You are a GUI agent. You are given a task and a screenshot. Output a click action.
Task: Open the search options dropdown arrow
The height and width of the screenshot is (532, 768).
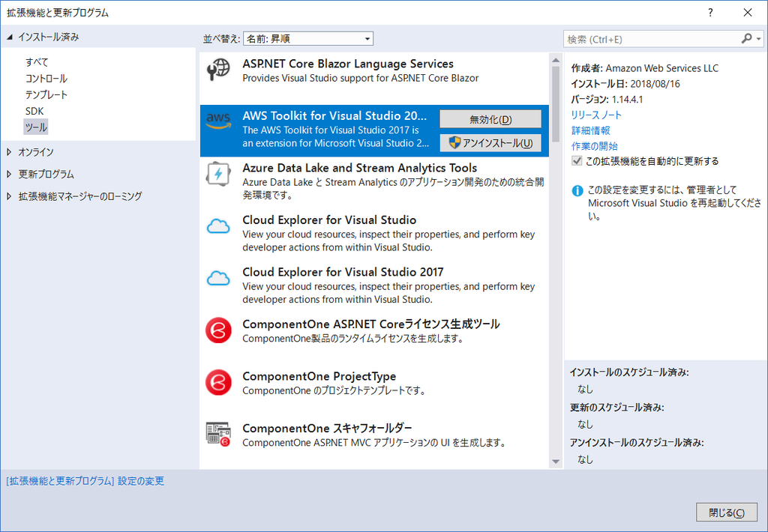coord(759,39)
